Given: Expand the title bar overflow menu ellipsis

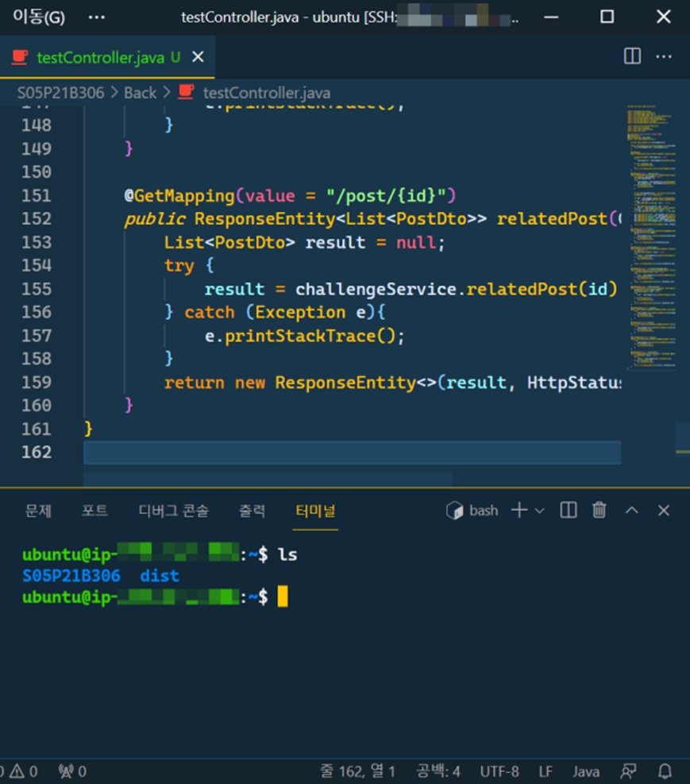Looking at the screenshot, I should [x=96, y=17].
